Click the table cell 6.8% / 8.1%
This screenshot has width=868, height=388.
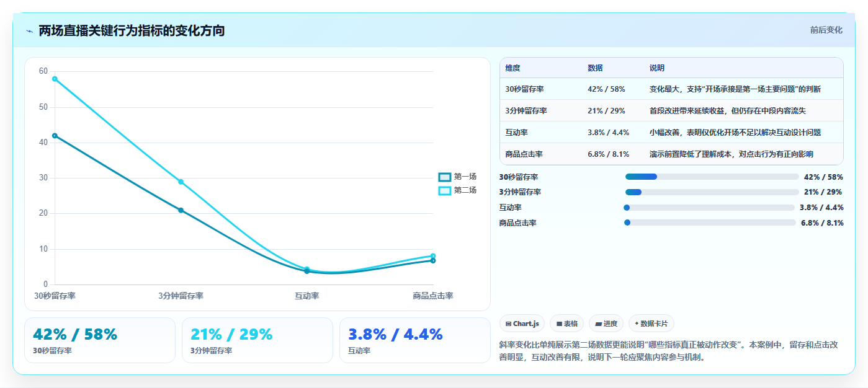608,154
